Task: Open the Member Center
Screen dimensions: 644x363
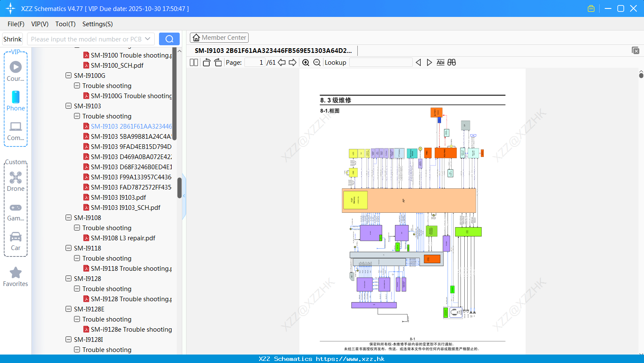Action: (x=219, y=38)
